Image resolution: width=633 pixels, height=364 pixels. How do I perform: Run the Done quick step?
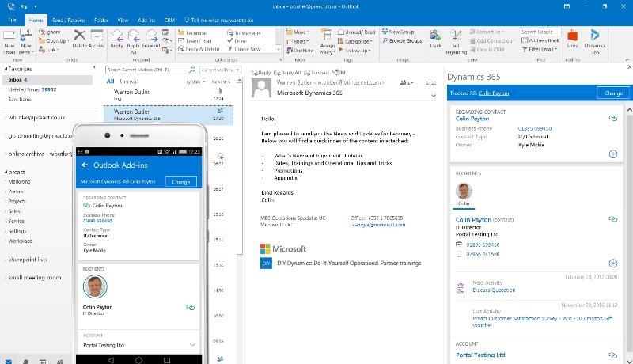237,41
